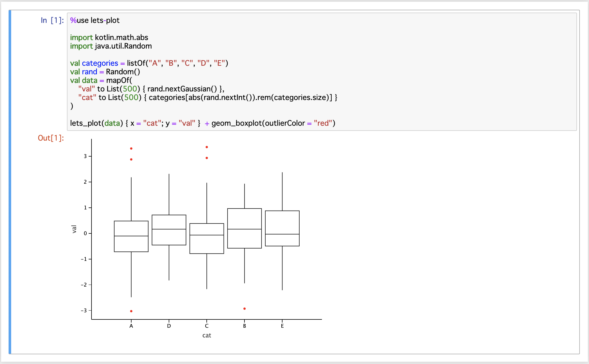This screenshot has width=589, height=364.
Task: Click the red outlier below category A
Action: pos(131,311)
